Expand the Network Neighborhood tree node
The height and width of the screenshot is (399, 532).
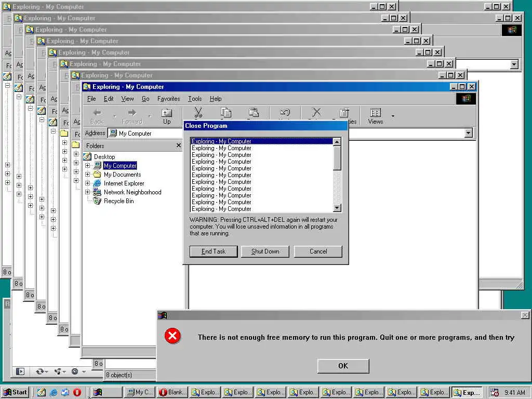pyautogui.click(x=87, y=192)
